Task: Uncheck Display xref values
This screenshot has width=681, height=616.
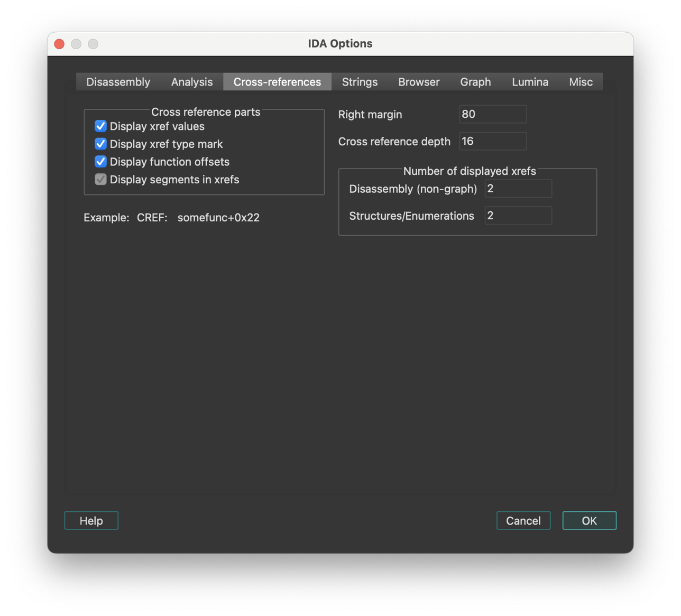Action: pos(100,126)
